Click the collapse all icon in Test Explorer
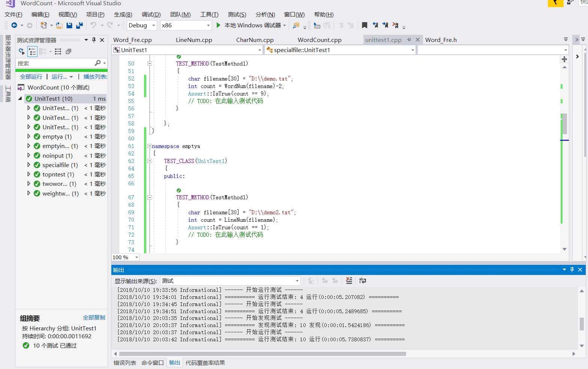Screen dimensions: 588x369 point(68,51)
